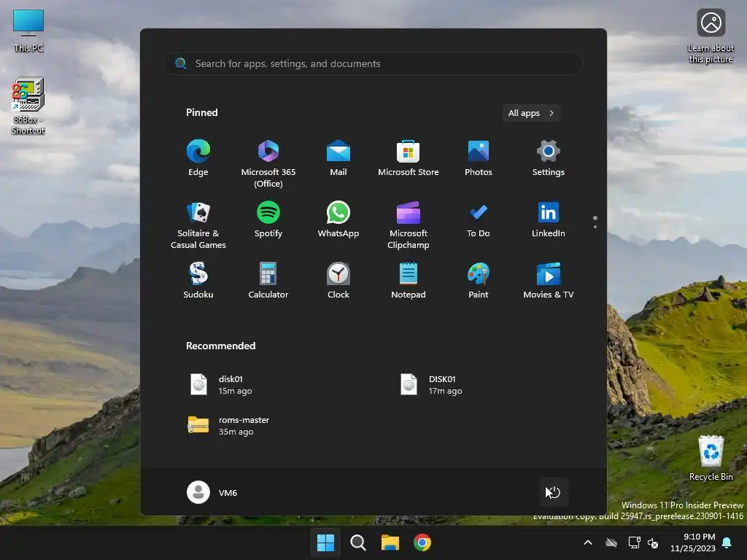Click the Start menu search box
This screenshot has width=747, height=560.
coord(373,63)
